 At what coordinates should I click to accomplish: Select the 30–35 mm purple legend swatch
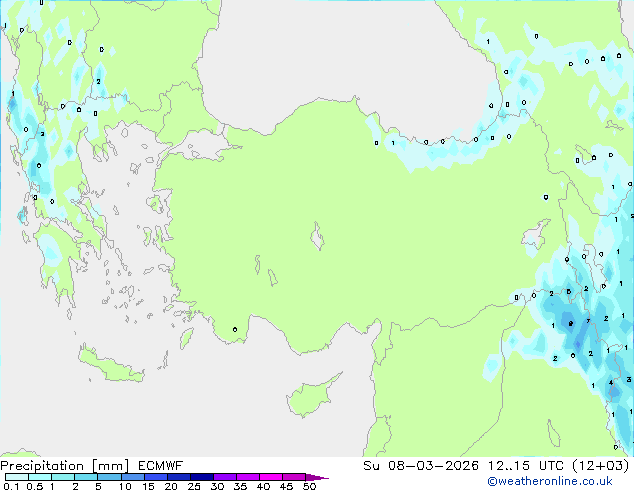coord(224,477)
